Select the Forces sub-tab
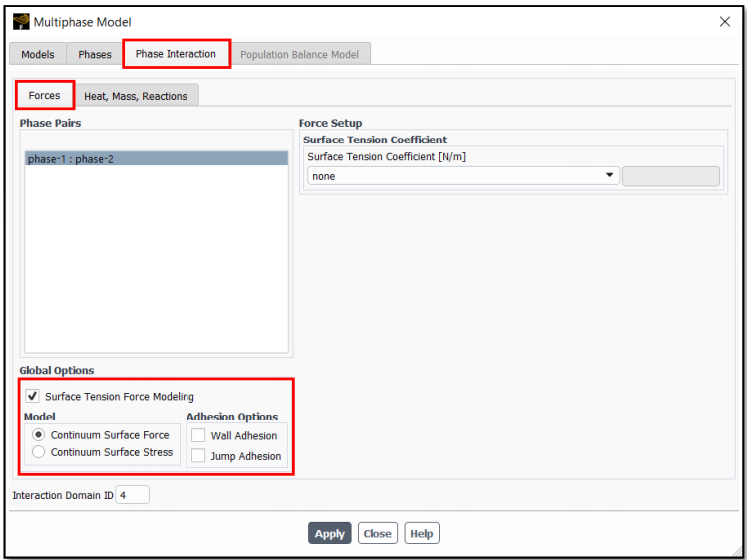747x560 pixels. click(44, 95)
